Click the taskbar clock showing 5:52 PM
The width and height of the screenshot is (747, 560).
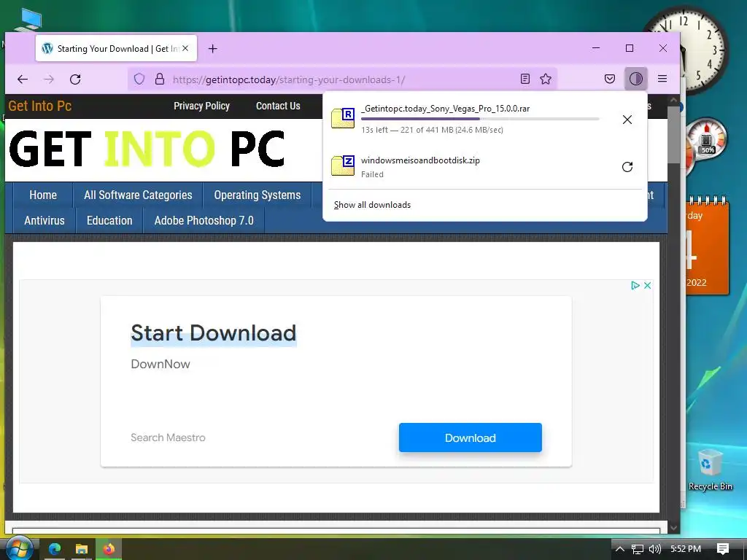(x=686, y=549)
